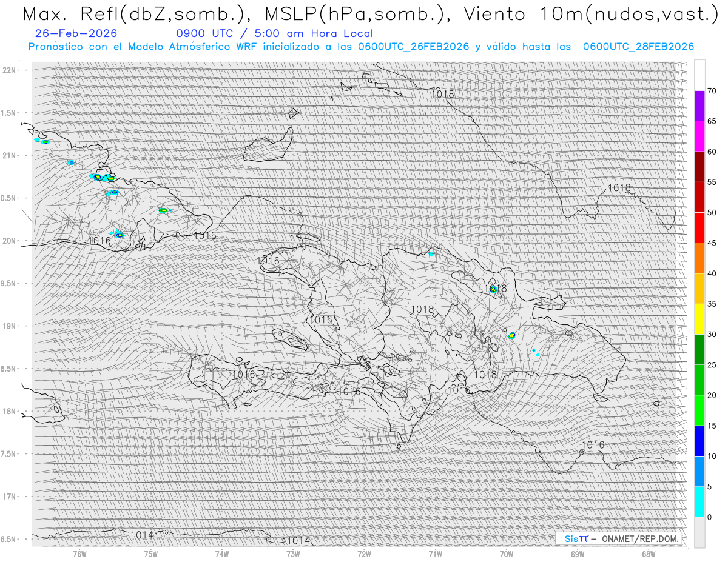This screenshot has height=562, width=728.
Task: Click the "15" color bar tick label
Action: (x=712, y=426)
